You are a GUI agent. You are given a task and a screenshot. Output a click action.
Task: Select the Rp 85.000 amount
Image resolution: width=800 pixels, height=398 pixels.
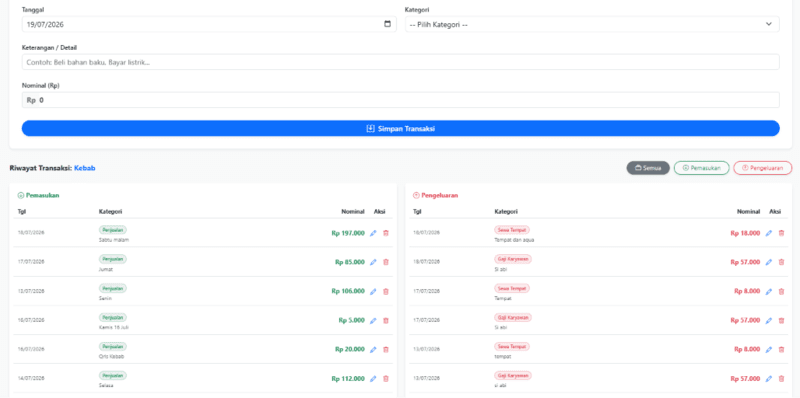pos(350,262)
